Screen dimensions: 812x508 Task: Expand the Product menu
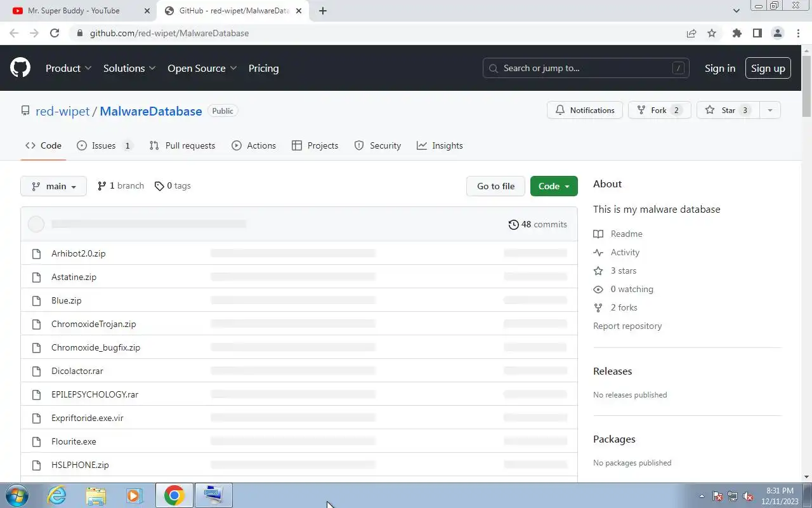(x=69, y=68)
